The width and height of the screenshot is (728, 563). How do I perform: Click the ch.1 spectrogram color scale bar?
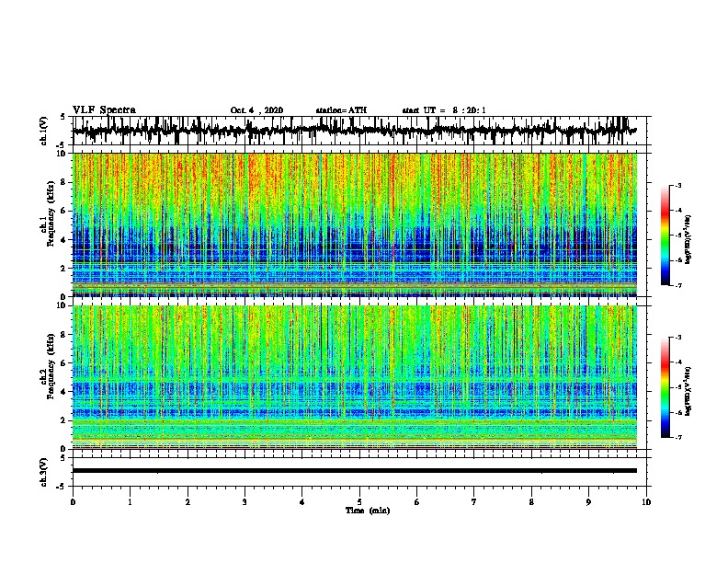pos(665,236)
